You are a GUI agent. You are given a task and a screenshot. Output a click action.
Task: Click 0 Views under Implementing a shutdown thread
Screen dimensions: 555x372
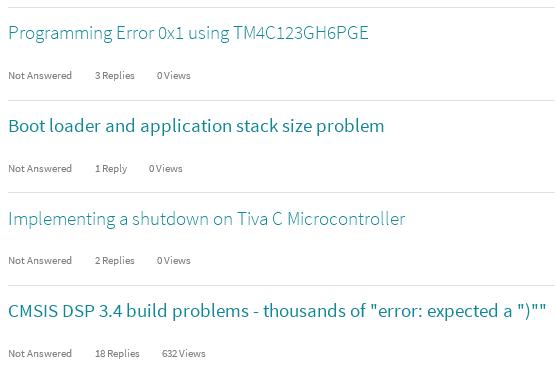173,261
